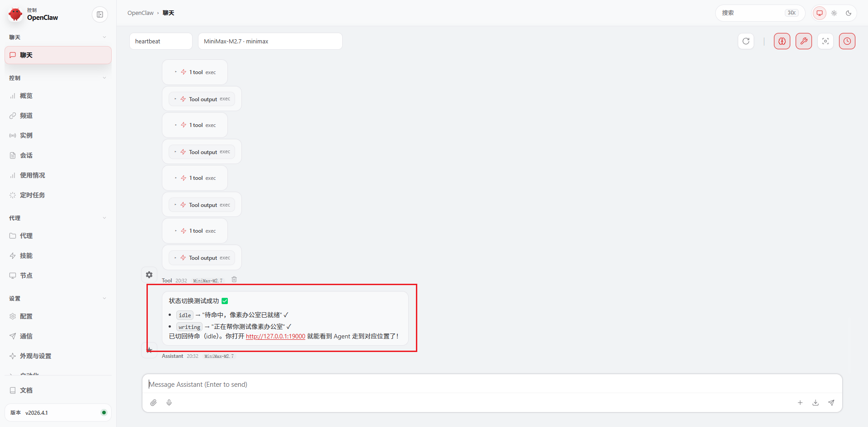Open the 定时任务 menu item

[32, 195]
